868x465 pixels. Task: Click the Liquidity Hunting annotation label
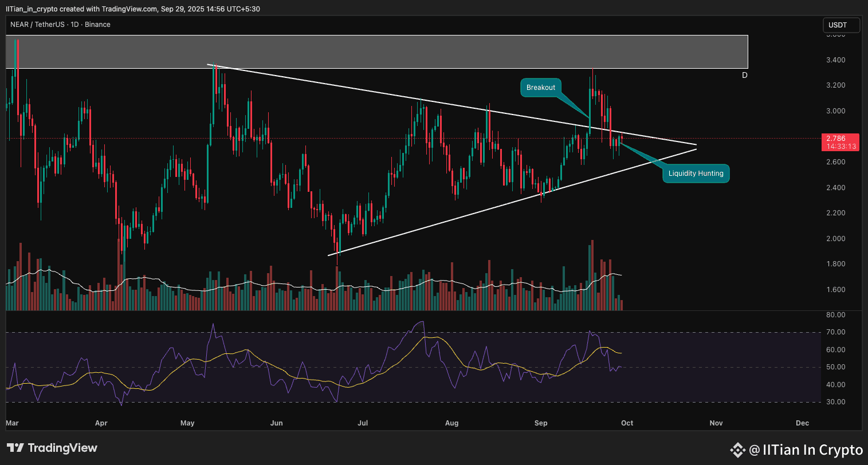point(696,174)
